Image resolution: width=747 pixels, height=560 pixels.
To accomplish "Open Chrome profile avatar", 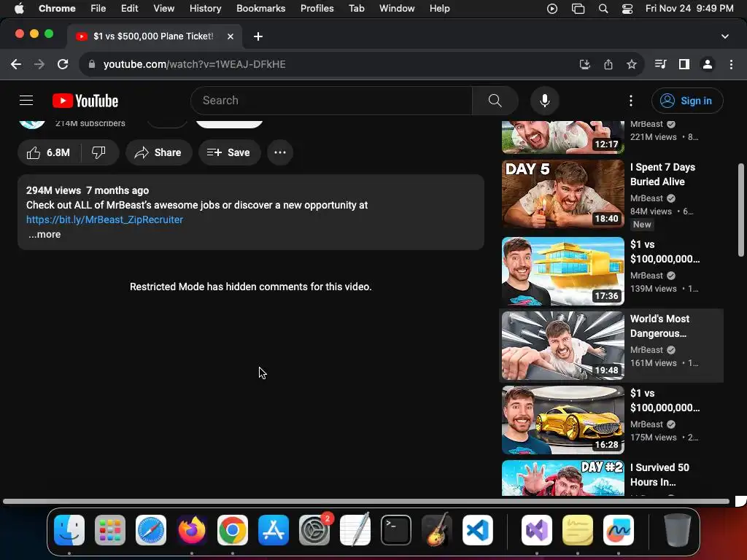I will pos(708,64).
